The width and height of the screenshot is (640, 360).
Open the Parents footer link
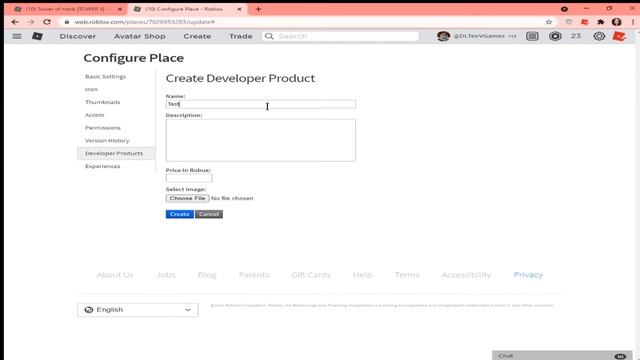(254, 275)
